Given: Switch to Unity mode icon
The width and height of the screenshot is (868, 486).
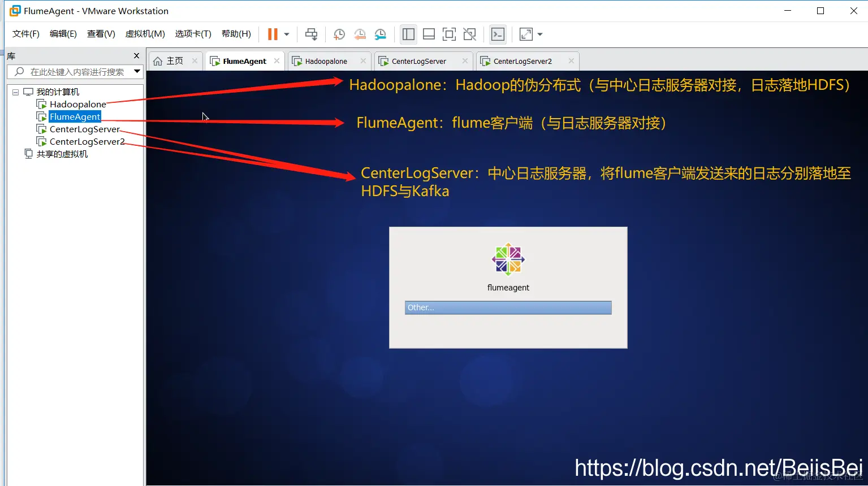Looking at the screenshot, I should (469, 34).
